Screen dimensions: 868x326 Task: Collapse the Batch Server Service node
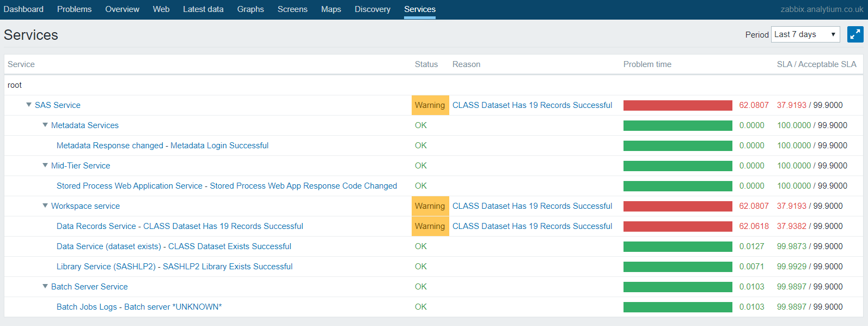45,286
